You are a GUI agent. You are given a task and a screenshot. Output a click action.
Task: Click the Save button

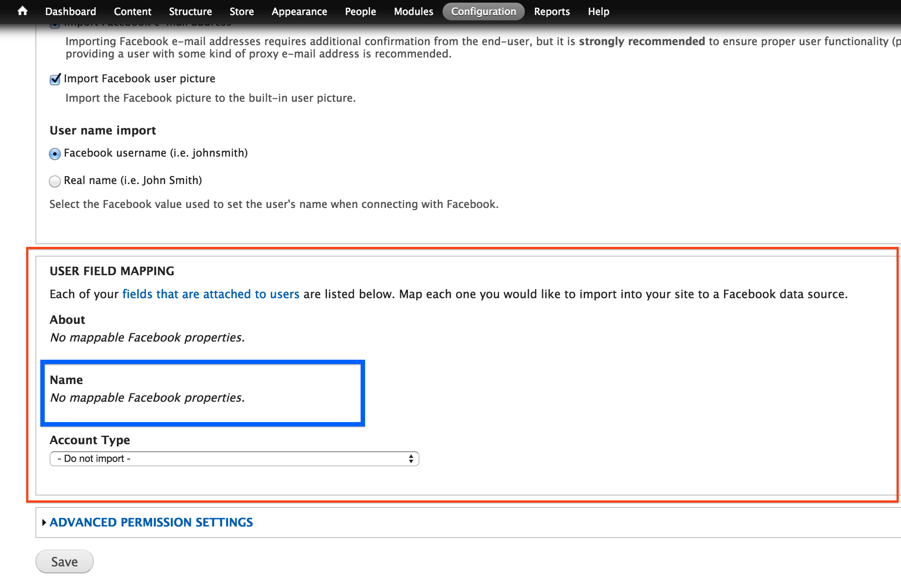(x=65, y=561)
